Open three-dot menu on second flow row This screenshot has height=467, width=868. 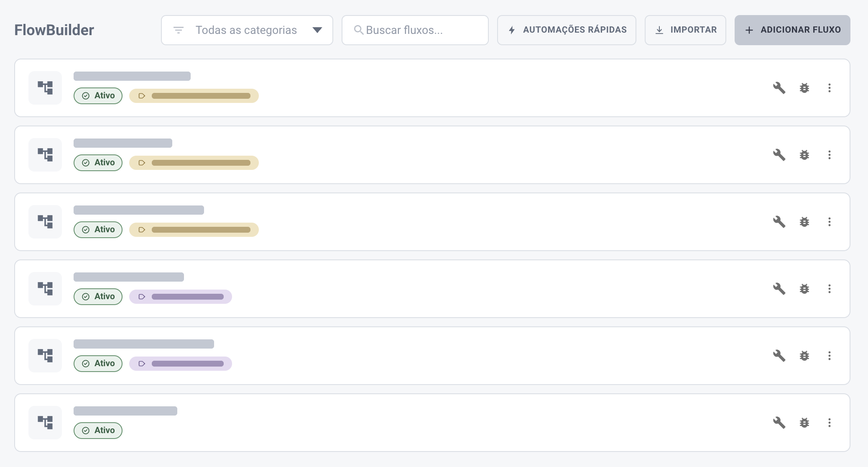coord(830,155)
